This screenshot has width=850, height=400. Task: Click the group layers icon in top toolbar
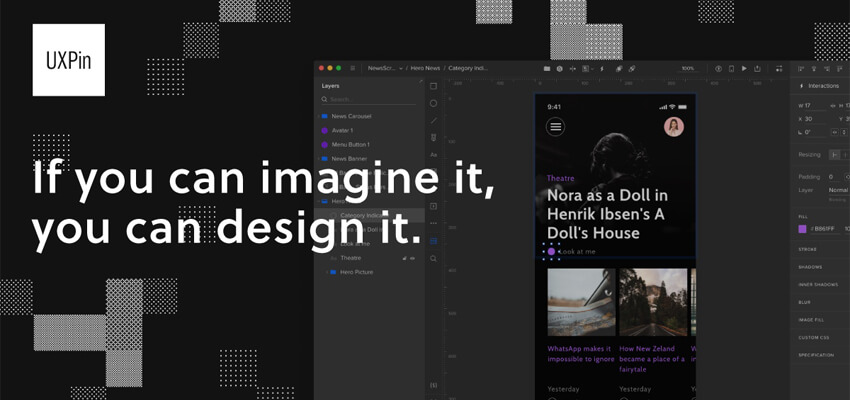(x=619, y=68)
